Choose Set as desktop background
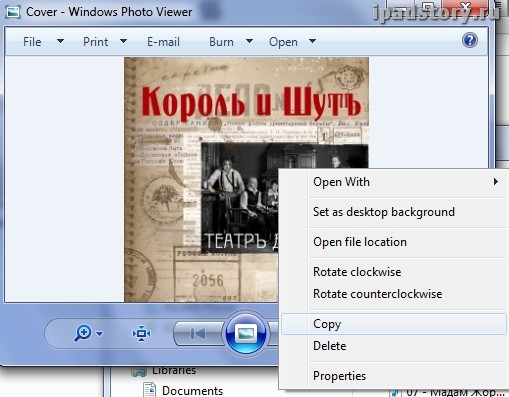 pyautogui.click(x=394, y=212)
